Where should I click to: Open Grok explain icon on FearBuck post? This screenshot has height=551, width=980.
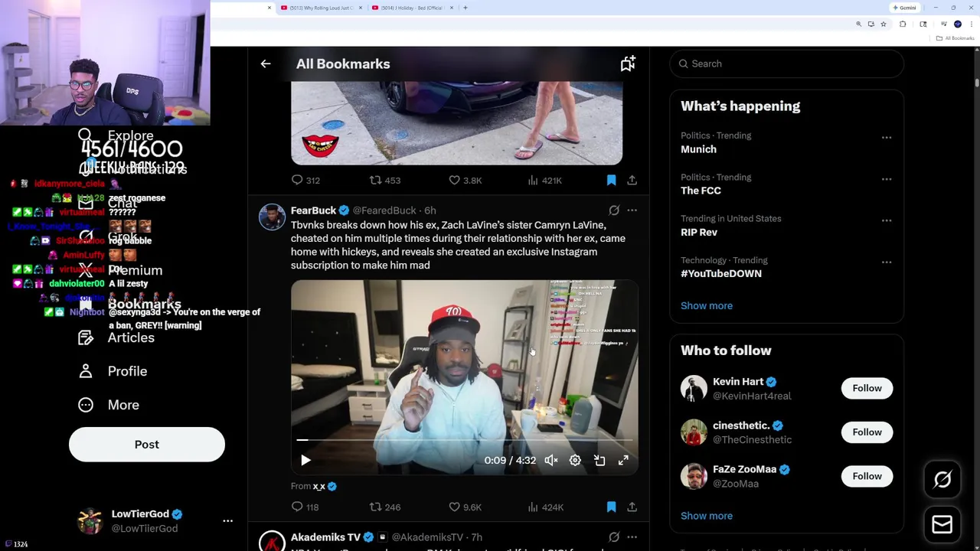click(614, 210)
